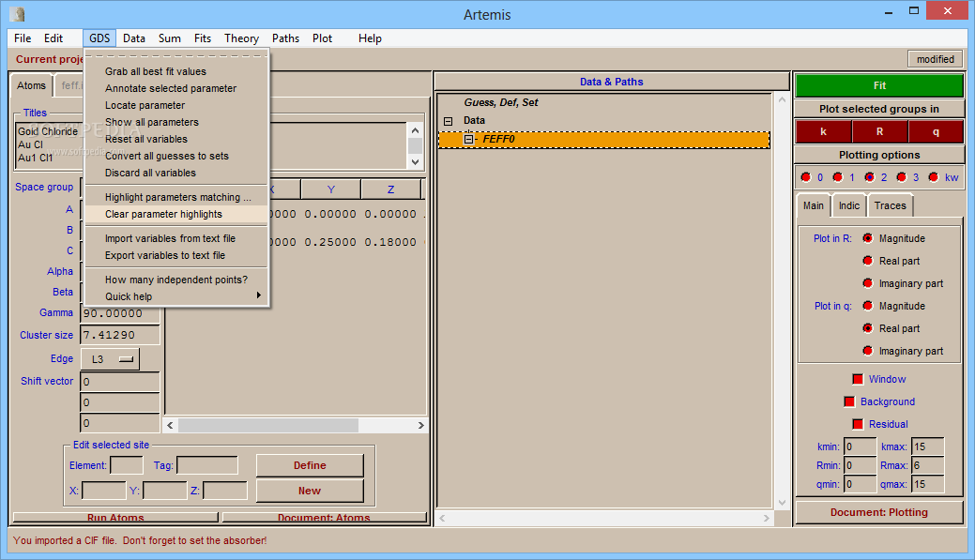The image size is (975, 560).
Task: Collapse the FEFF0 tree node
Action: click(x=468, y=139)
